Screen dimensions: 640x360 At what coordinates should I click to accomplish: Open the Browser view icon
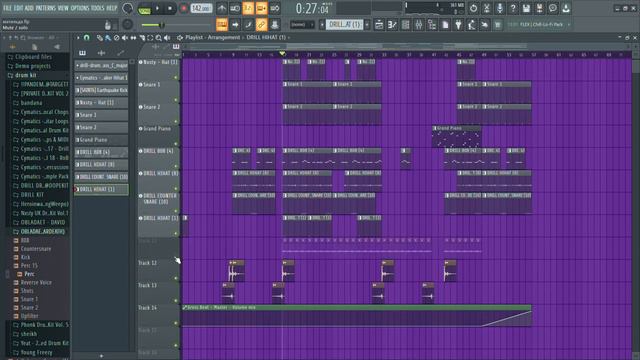(x=432, y=25)
